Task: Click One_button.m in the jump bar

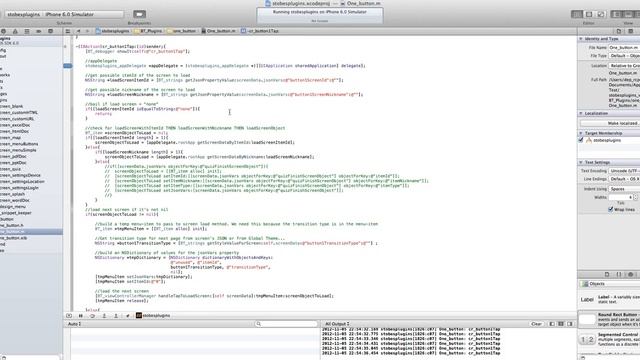Action: (218, 31)
